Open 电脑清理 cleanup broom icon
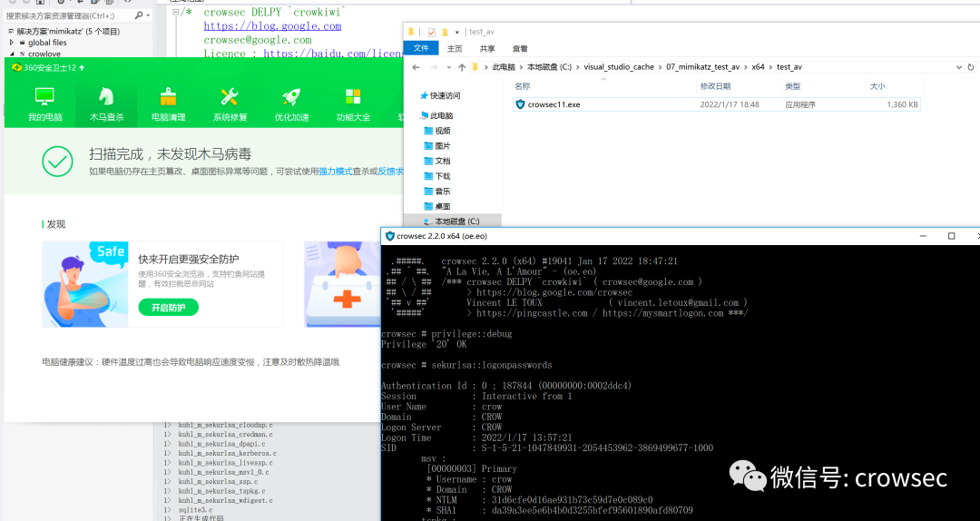980x521 pixels. coord(168,96)
